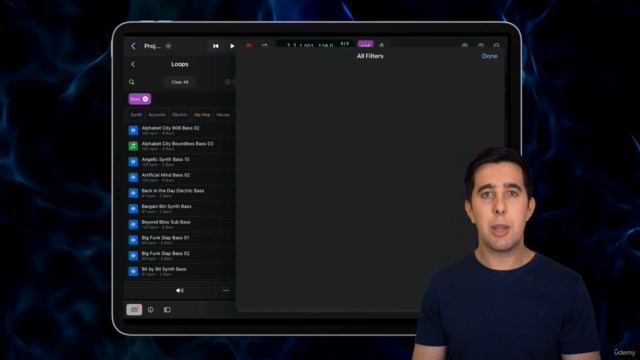Viewport: 640px width, 360px height.
Task: Select Alphabet City Boundless Bass 03 name
Action: click(177, 144)
